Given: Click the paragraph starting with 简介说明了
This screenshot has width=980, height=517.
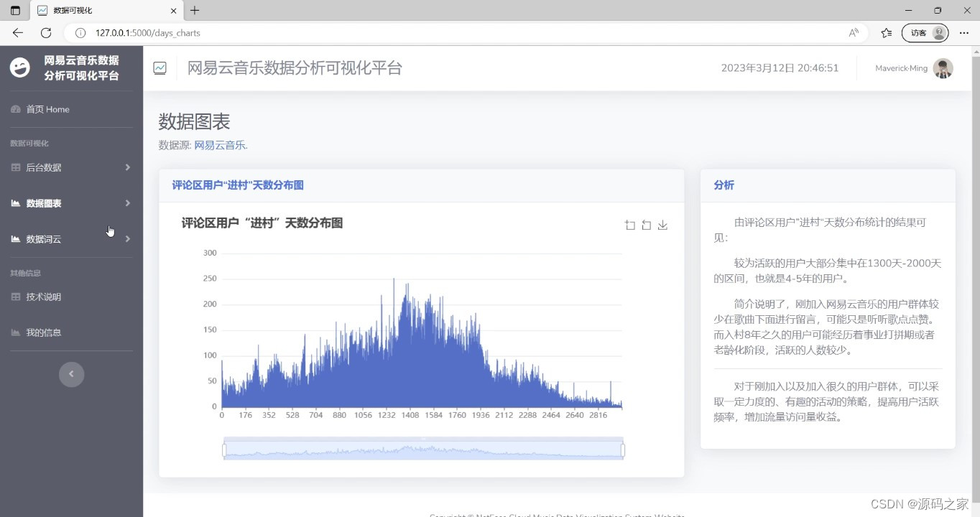Looking at the screenshot, I should pos(828,327).
